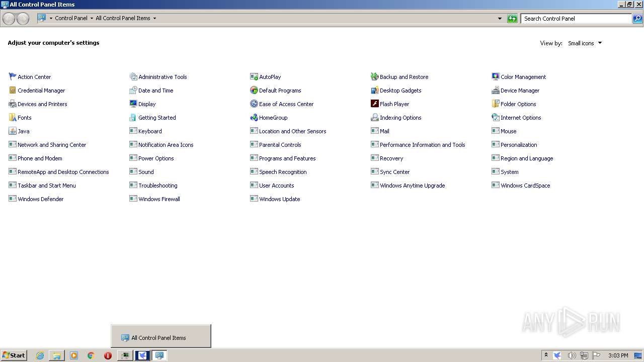Open Windows Firewall link
The width and height of the screenshot is (644, 362).
click(x=159, y=199)
